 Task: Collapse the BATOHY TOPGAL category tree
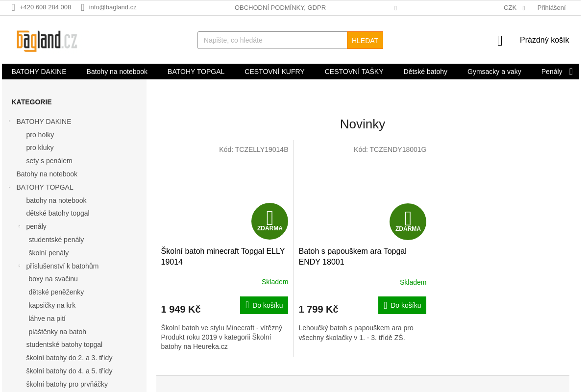(9, 187)
